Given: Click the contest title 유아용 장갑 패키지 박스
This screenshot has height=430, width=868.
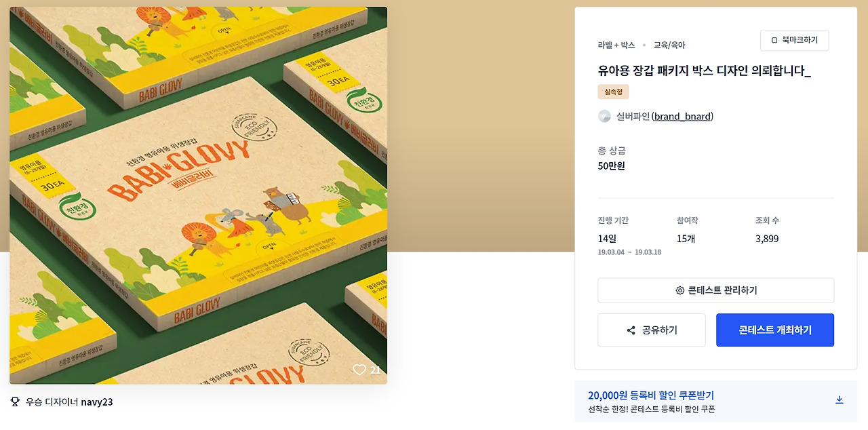Looking at the screenshot, I should click(x=704, y=71).
